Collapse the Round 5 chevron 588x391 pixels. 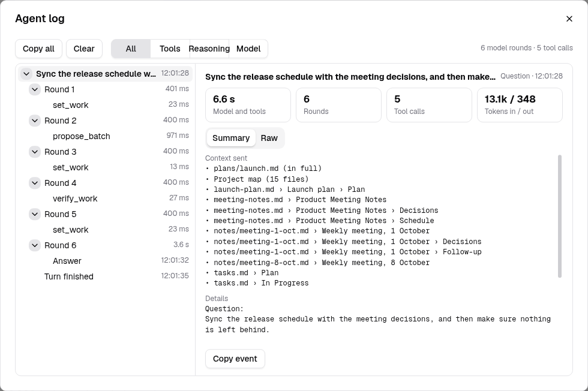pos(35,214)
